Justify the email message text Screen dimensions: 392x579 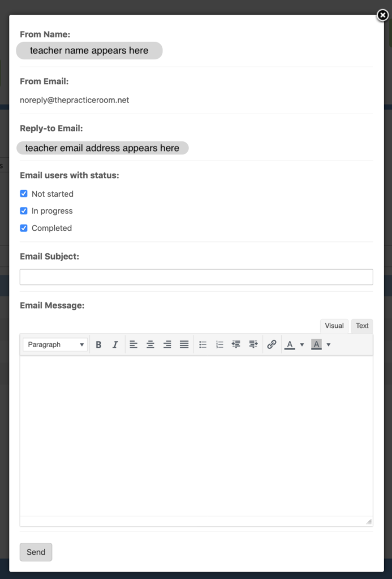184,344
